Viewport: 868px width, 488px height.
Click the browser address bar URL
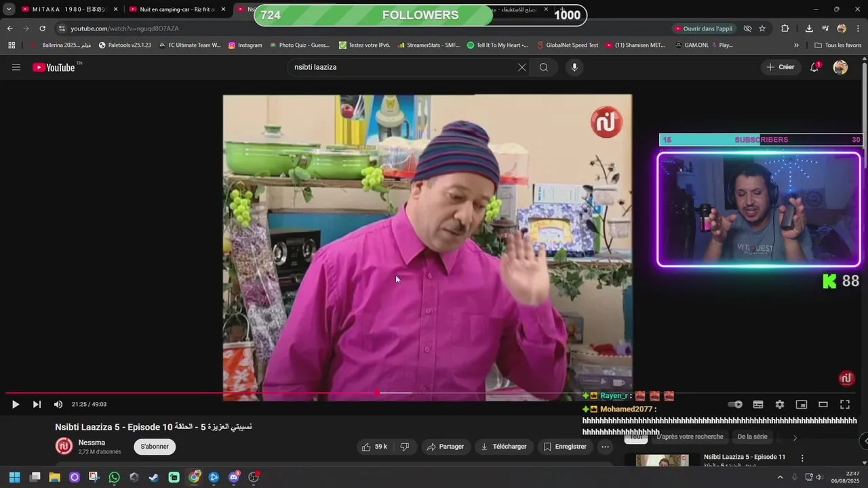point(125,28)
